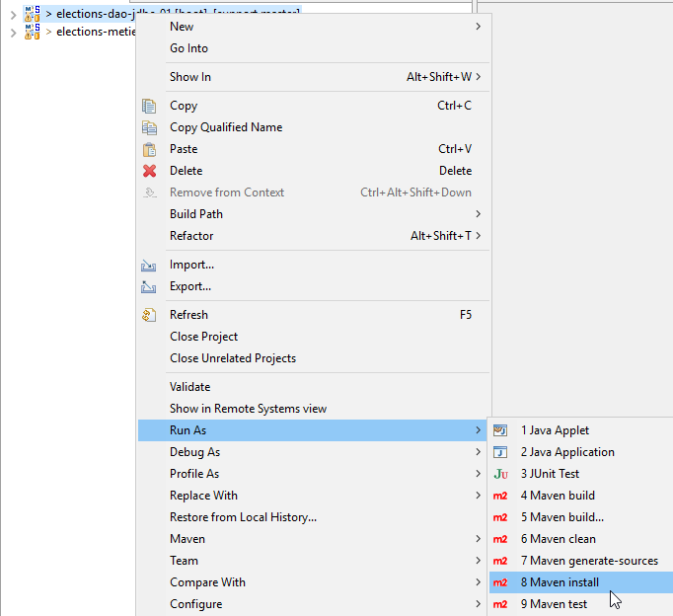This screenshot has width=673, height=616.
Task: Expand the elections-dao-jdbc project tree node
Action: pos(12,14)
